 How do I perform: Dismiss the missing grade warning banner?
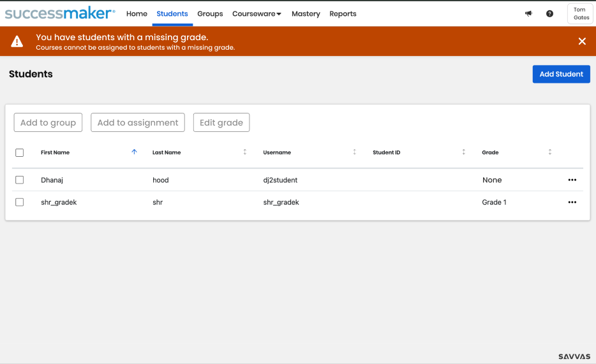(581, 41)
